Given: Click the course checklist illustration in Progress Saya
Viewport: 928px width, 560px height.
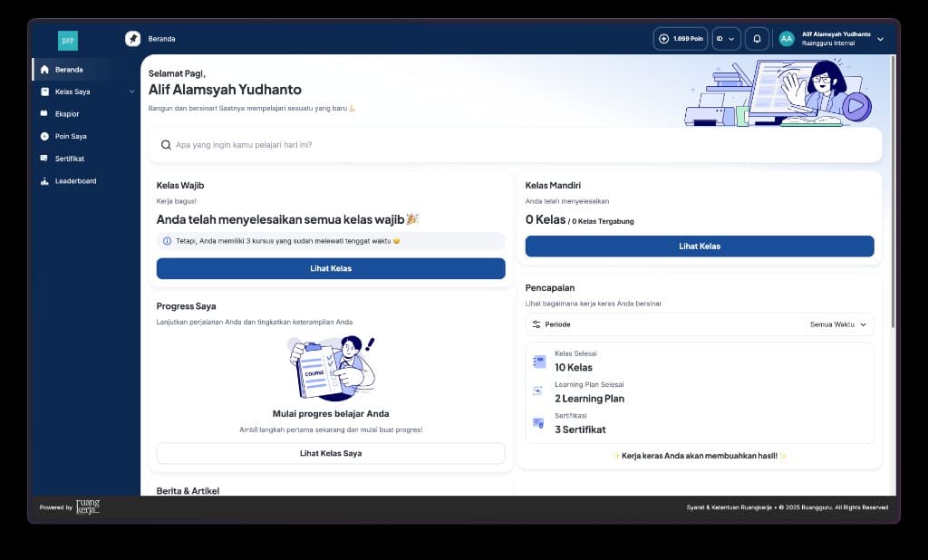Looking at the screenshot, I should coord(332,369).
